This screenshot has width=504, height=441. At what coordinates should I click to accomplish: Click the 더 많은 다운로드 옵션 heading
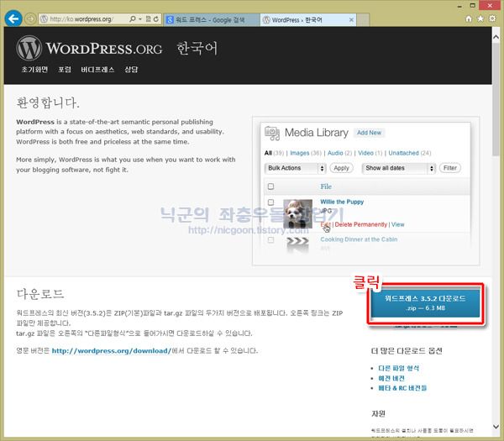point(407,351)
